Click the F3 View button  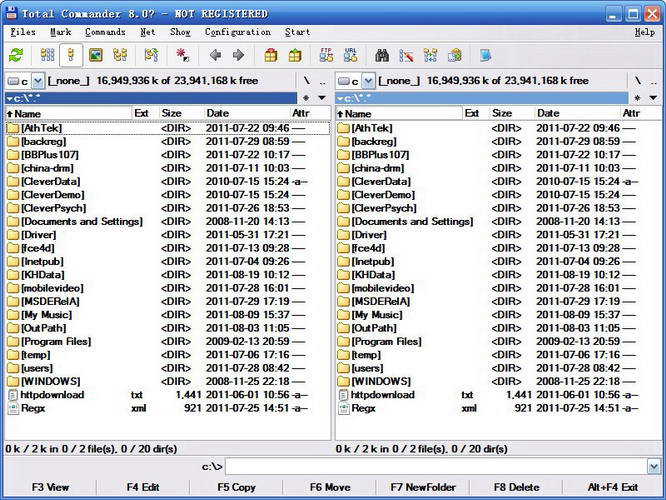pyautogui.click(x=50, y=487)
